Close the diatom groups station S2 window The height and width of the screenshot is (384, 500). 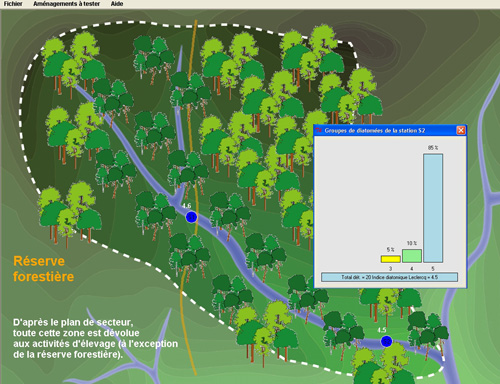point(461,130)
